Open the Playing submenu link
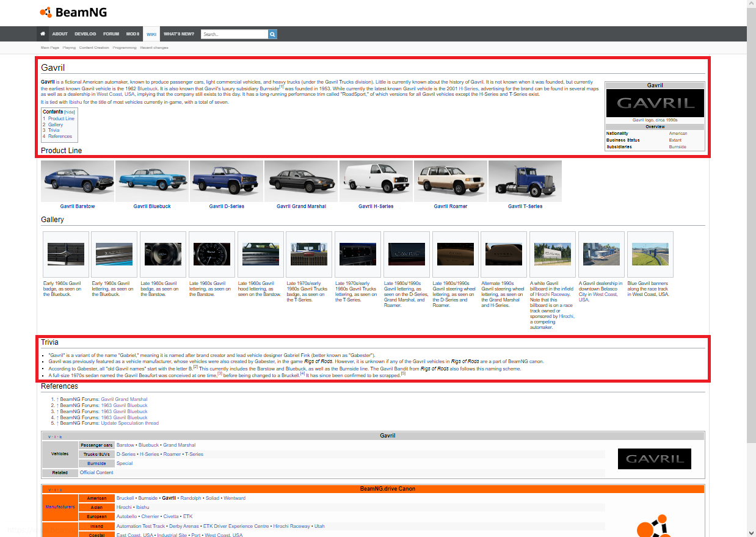This screenshot has height=537, width=756. tap(70, 48)
